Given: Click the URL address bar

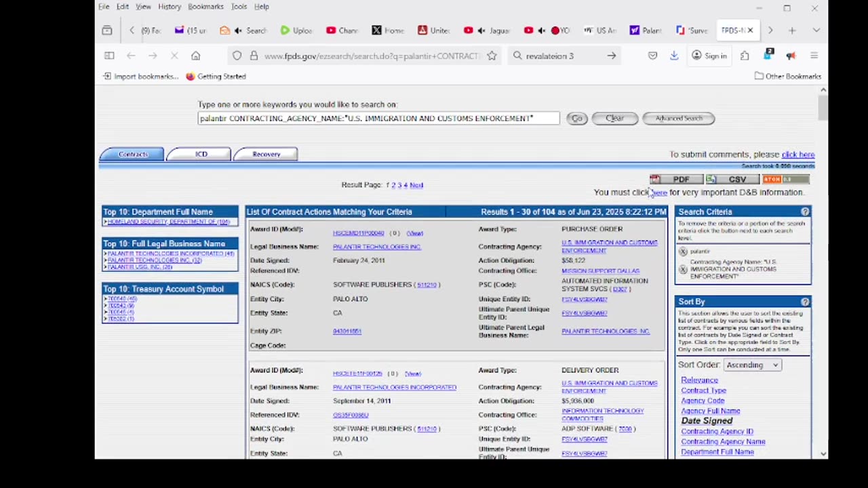Looking at the screenshot, I should (x=371, y=56).
